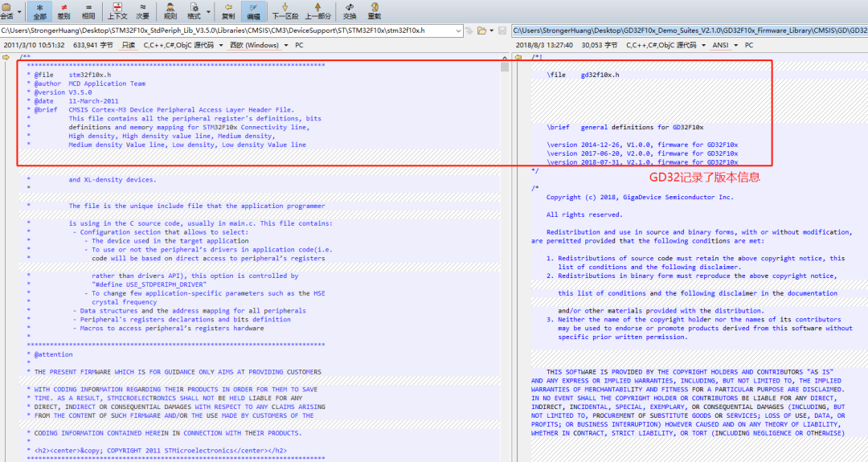Swap sides with the 交换 button

click(x=350, y=11)
